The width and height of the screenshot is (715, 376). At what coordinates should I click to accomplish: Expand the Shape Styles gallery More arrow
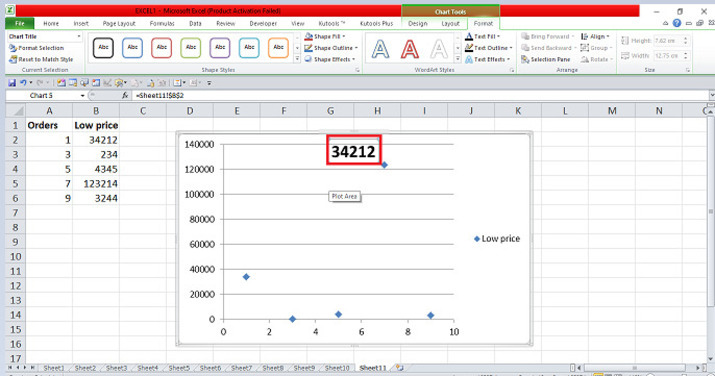(x=297, y=59)
